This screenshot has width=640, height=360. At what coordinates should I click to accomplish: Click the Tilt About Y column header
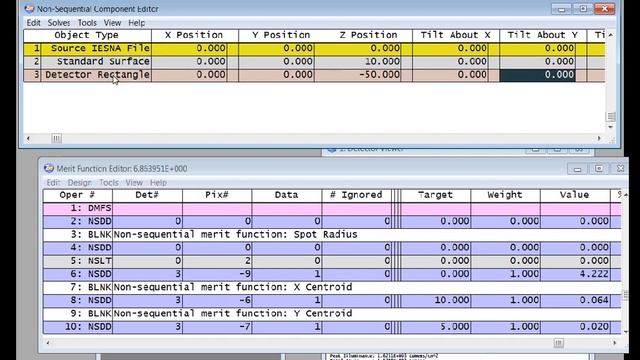[x=543, y=35]
